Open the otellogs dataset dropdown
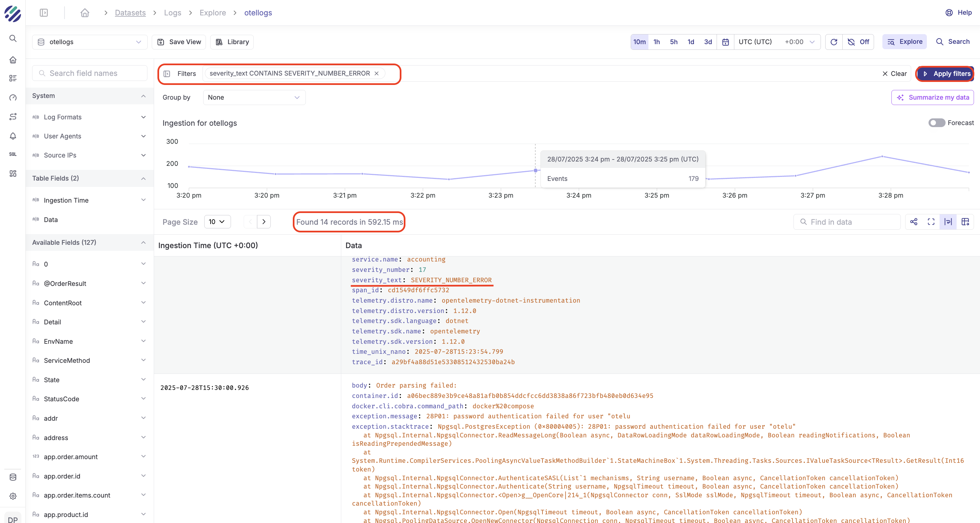This screenshot has height=523, width=980. click(90, 42)
